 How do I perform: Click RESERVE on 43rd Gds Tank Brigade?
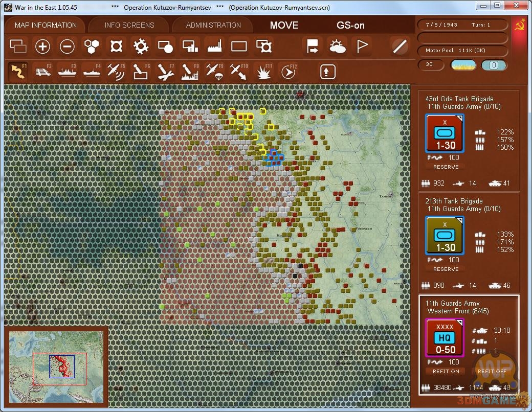pyautogui.click(x=446, y=167)
